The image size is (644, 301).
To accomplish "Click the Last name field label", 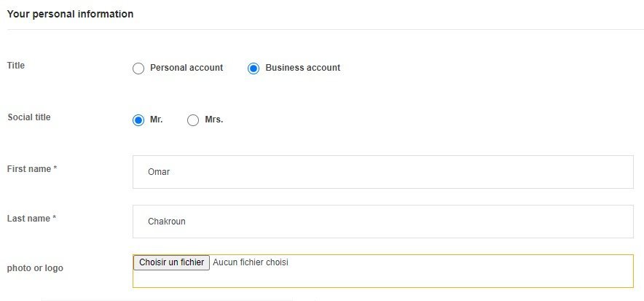I will point(28,219).
